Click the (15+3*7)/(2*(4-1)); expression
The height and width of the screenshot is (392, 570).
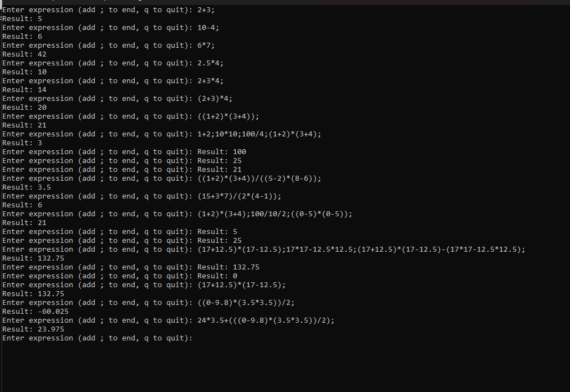239,196
